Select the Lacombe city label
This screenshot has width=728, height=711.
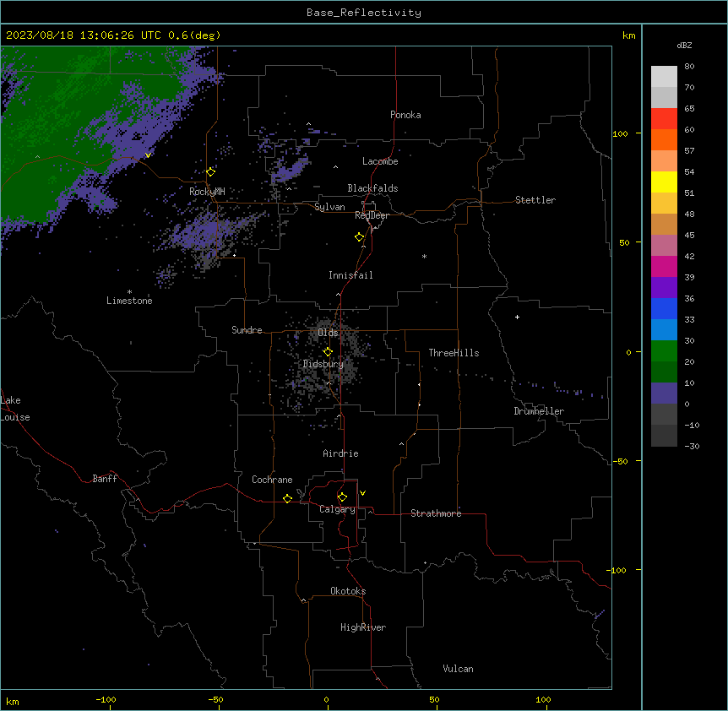(380, 161)
